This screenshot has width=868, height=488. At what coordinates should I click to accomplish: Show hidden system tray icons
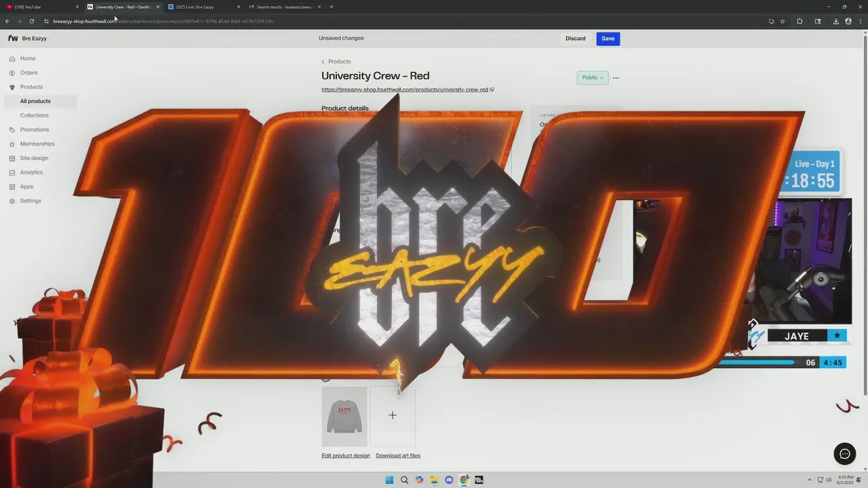click(x=809, y=480)
